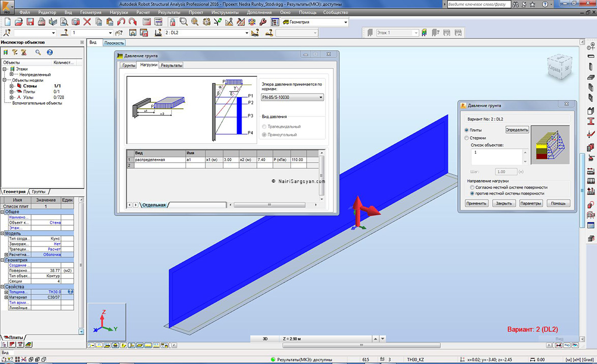Viewport: 597px width, 364px height.
Task: Click the Определить button
Action: click(x=517, y=130)
